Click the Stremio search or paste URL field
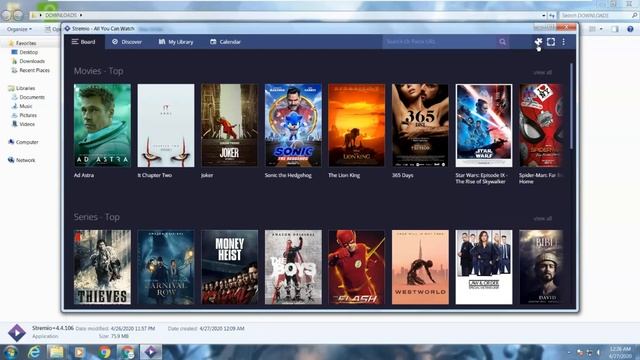 coord(440,42)
